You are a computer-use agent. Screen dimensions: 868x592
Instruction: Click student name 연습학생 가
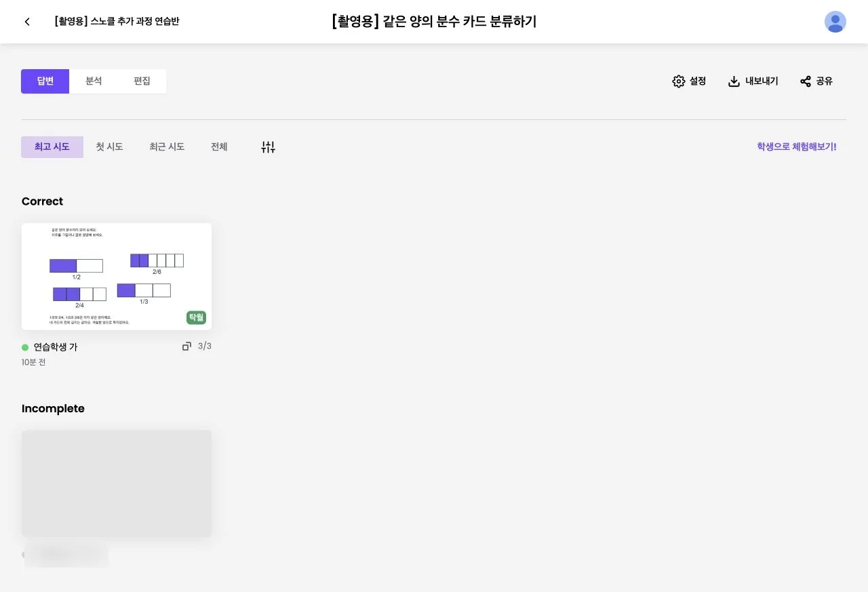point(56,347)
